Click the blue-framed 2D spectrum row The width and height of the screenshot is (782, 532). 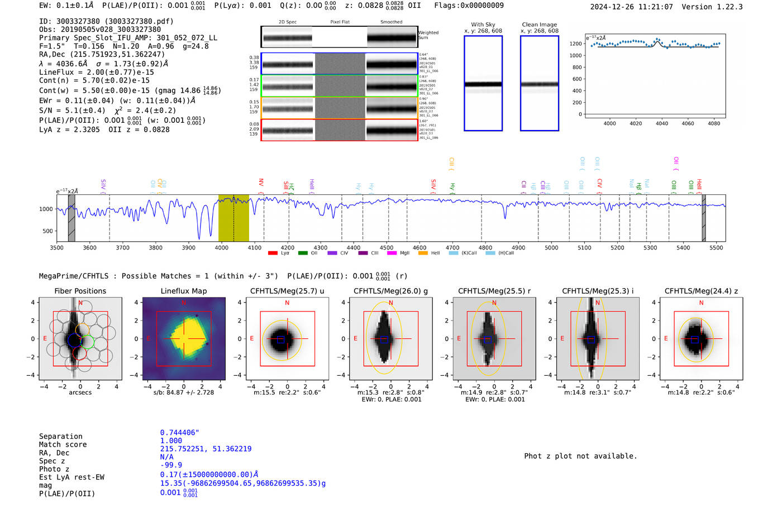(340, 64)
